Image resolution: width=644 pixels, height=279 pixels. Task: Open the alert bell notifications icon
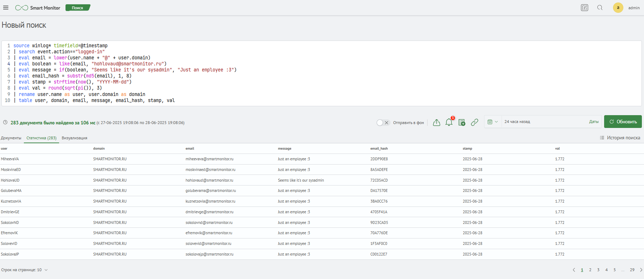pos(449,122)
